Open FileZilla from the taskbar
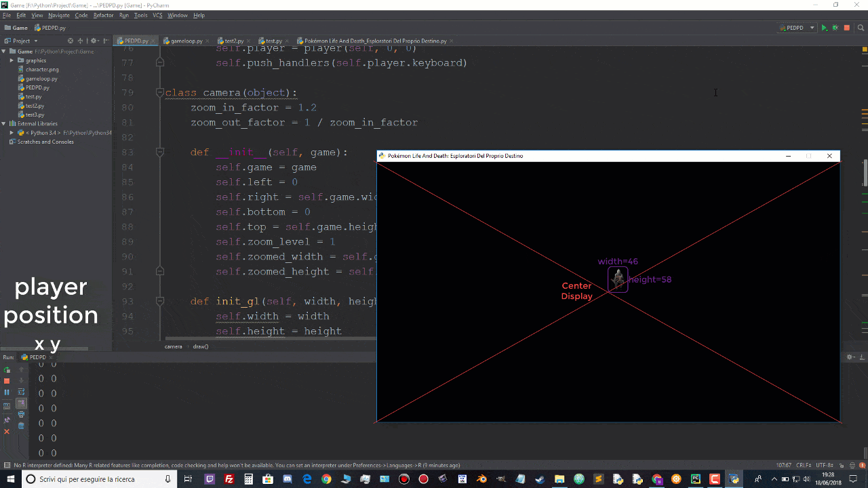Viewport: 868px width, 488px height. (229, 479)
